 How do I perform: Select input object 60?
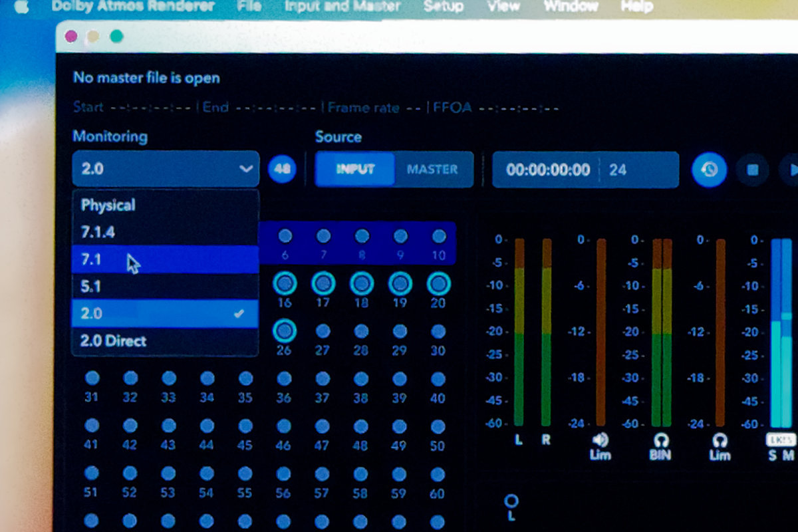[x=438, y=473]
